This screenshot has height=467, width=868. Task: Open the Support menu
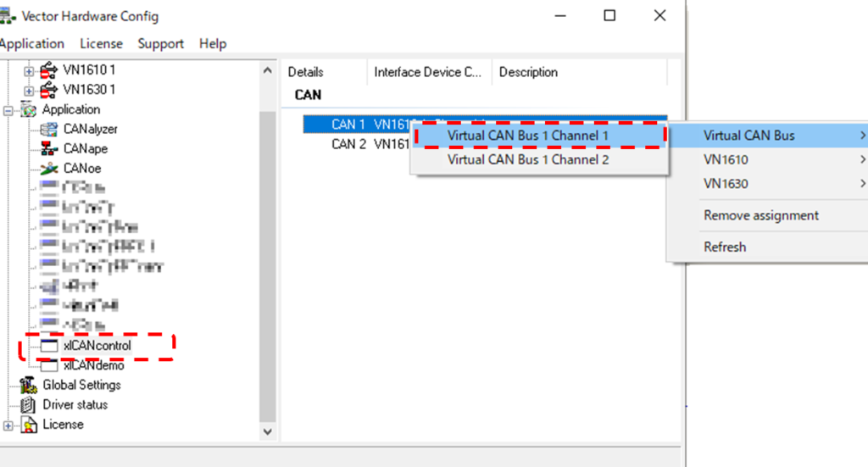pos(160,43)
